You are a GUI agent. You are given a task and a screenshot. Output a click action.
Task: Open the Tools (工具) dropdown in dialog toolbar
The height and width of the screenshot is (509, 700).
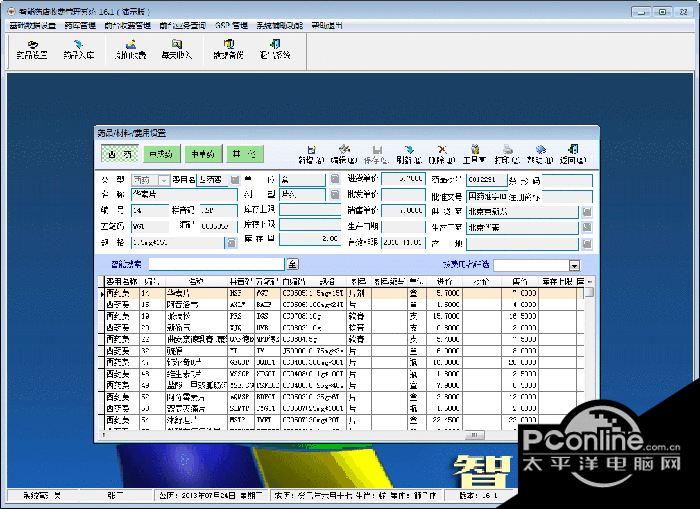pyautogui.click(x=474, y=153)
